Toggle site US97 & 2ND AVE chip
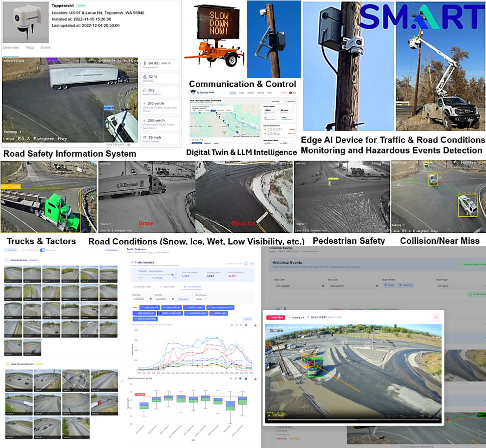486x448 pixels. click(150, 307)
